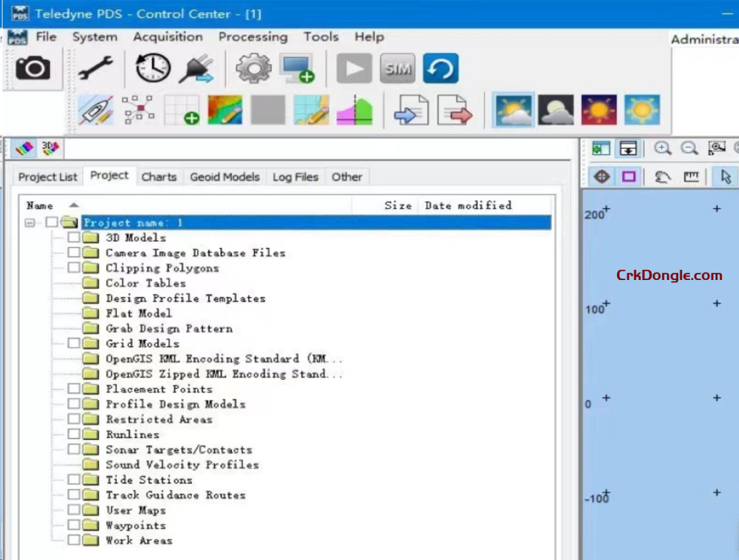Select the night display theme icon
The image size is (739, 560).
[556, 109]
